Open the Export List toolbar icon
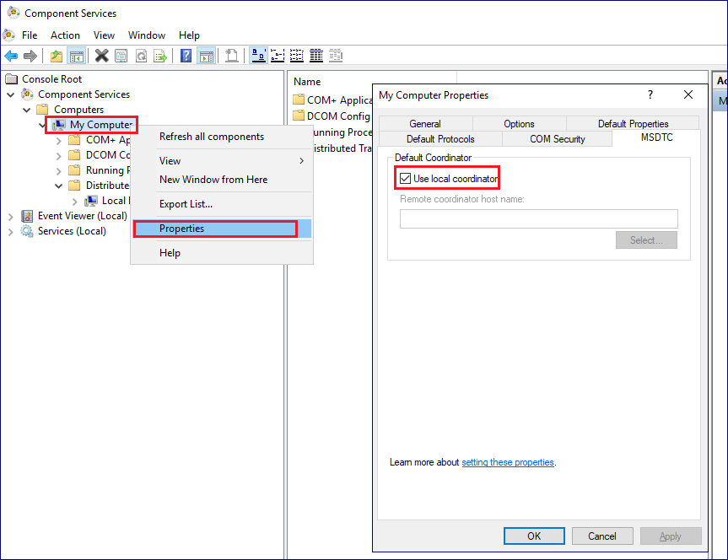The image size is (728, 560). tap(161, 56)
